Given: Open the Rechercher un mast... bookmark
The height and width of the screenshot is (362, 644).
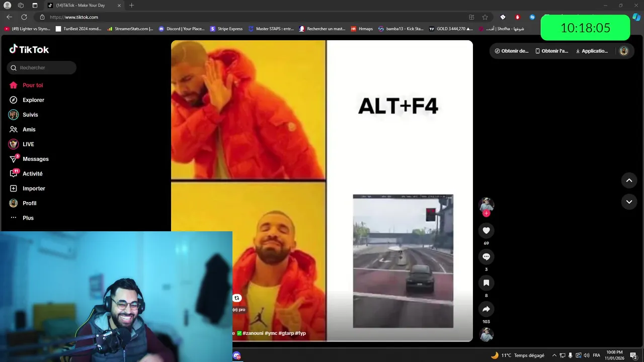Looking at the screenshot, I should point(322,29).
